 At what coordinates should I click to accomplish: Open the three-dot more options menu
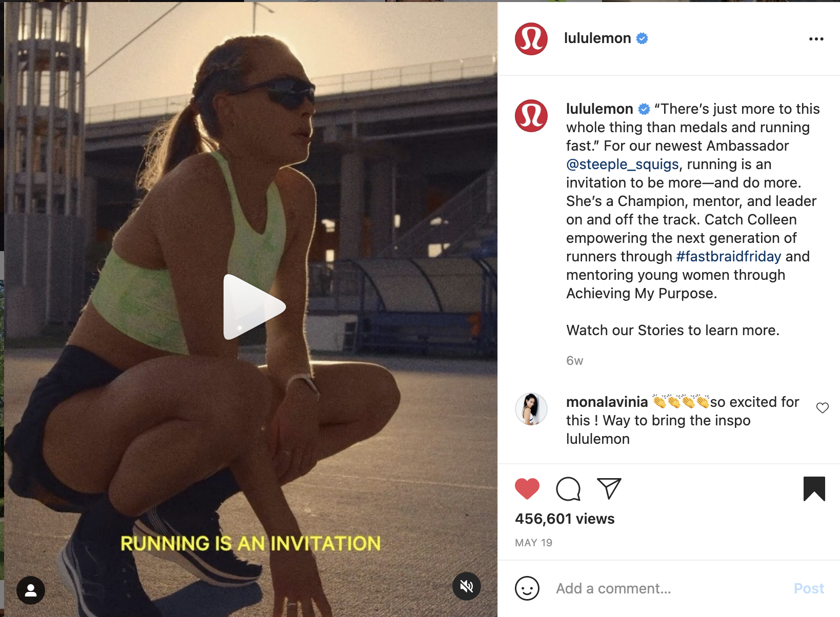pos(816,39)
